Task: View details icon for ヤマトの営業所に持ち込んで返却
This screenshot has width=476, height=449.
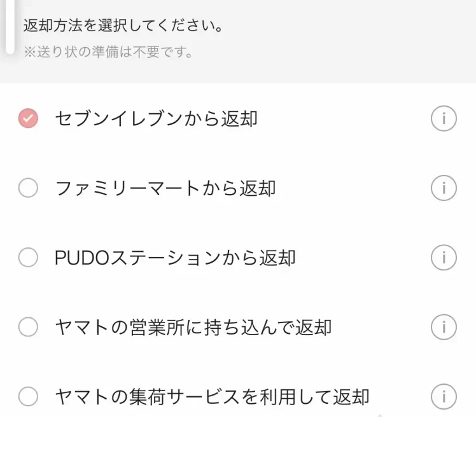Action: (444, 328)
